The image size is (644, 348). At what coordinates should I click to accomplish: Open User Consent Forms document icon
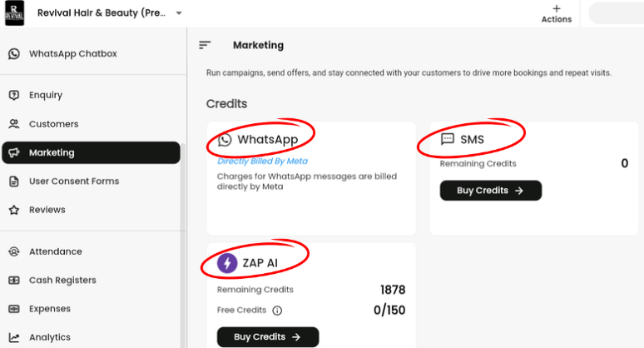pyautogui.click(x=14, y=181)
